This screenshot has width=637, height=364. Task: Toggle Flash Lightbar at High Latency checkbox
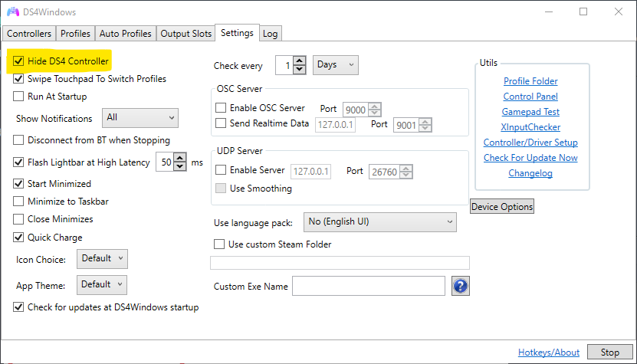tap(18, 162)
